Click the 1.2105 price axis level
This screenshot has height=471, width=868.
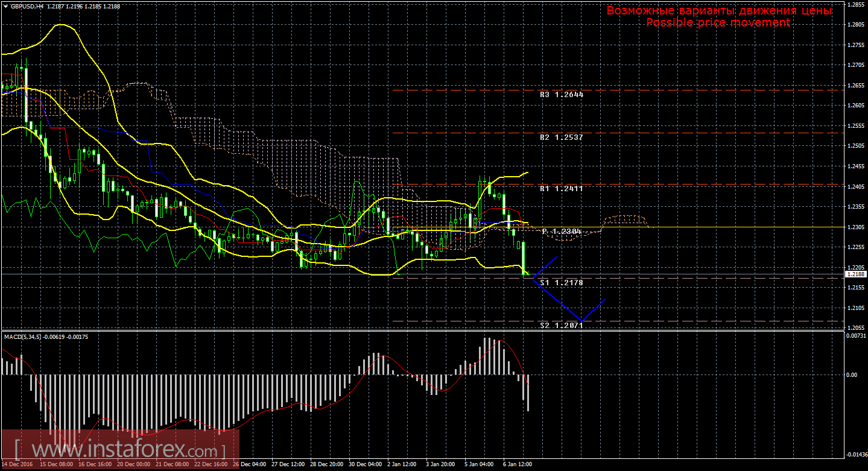pyautogui.click(x=856, y=308)
